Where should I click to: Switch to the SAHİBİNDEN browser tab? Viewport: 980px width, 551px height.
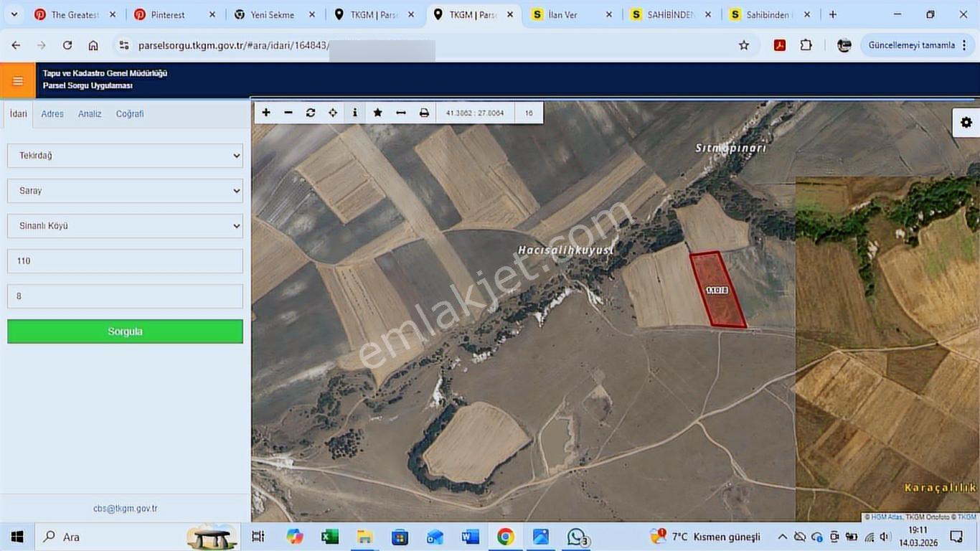[x=671, y=14]
